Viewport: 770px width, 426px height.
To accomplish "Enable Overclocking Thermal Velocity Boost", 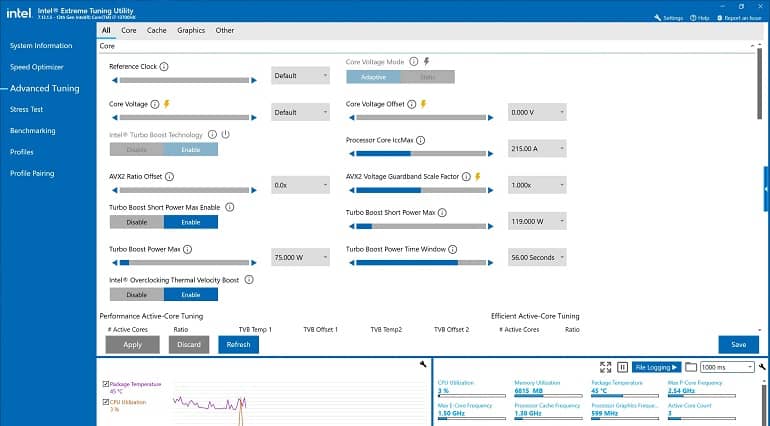I will tap(191, 295).
